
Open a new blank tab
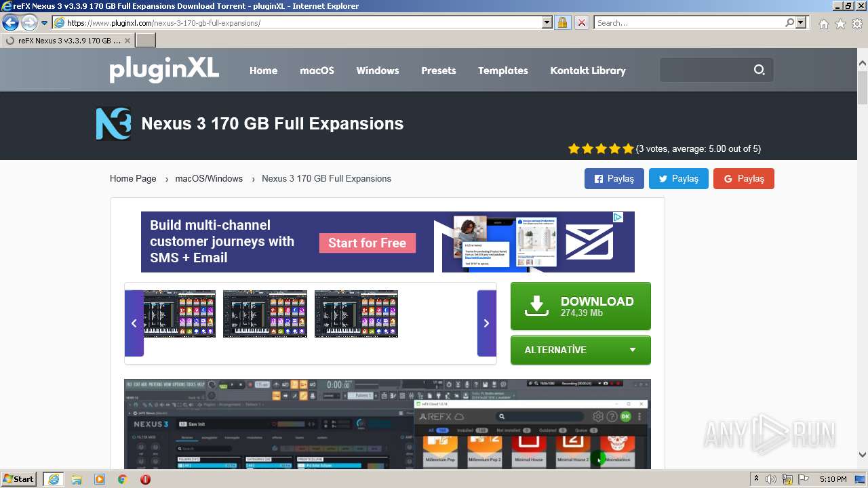click(146, 41)
